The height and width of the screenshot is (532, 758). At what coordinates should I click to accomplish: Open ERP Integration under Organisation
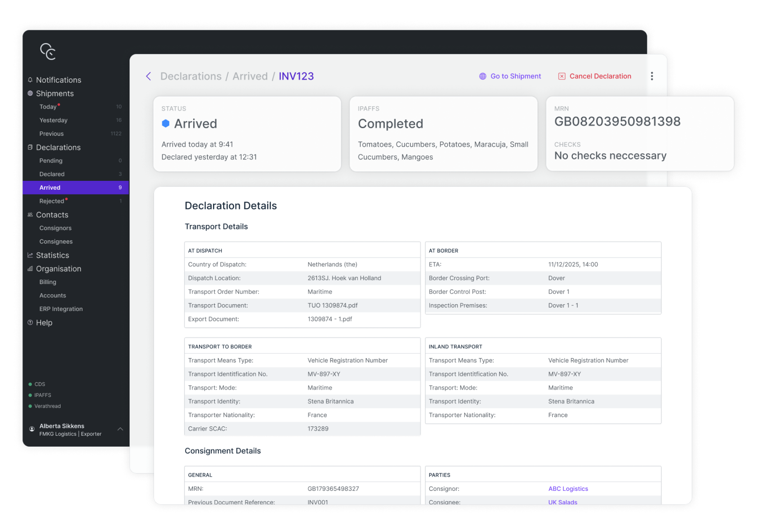tap(61, 309)
